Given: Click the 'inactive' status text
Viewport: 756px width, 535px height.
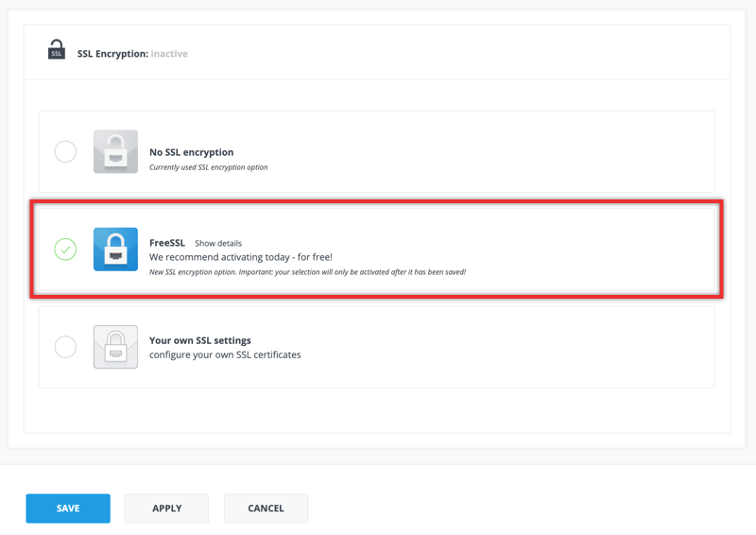Looking at the screenshot, I should point(169,54).
